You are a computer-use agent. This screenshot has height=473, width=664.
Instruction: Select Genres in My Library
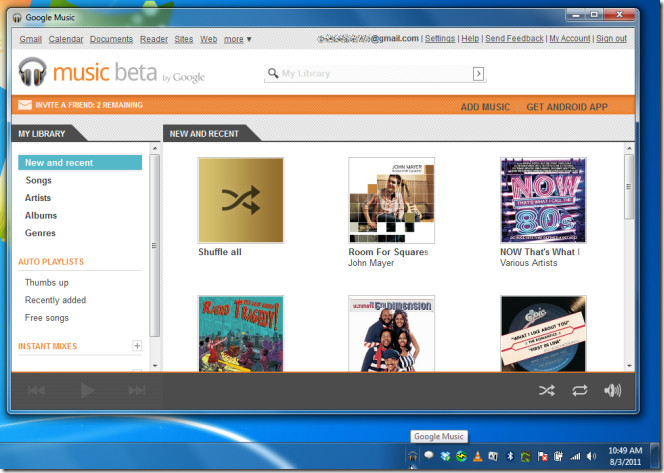point(40,233)
